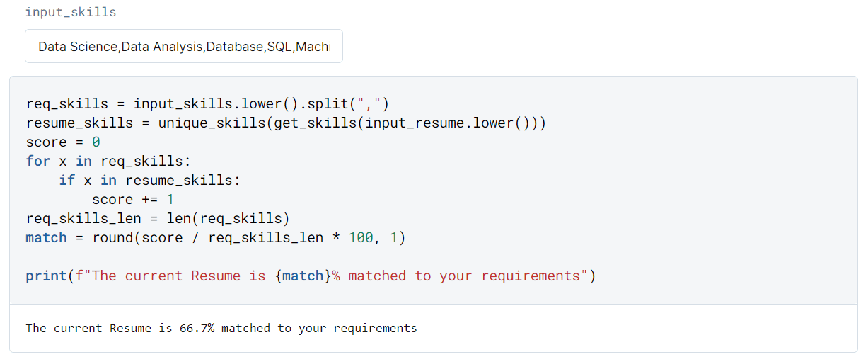868x357 pixels.
Task: Click the 'Data Science' text in input field
Action: (x=78, y=47)
